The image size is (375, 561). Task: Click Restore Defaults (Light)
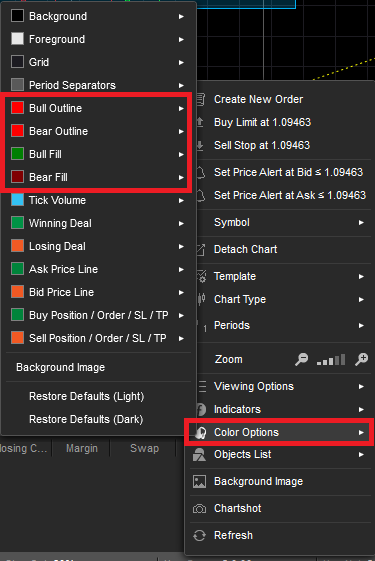[x=87, y=396]
